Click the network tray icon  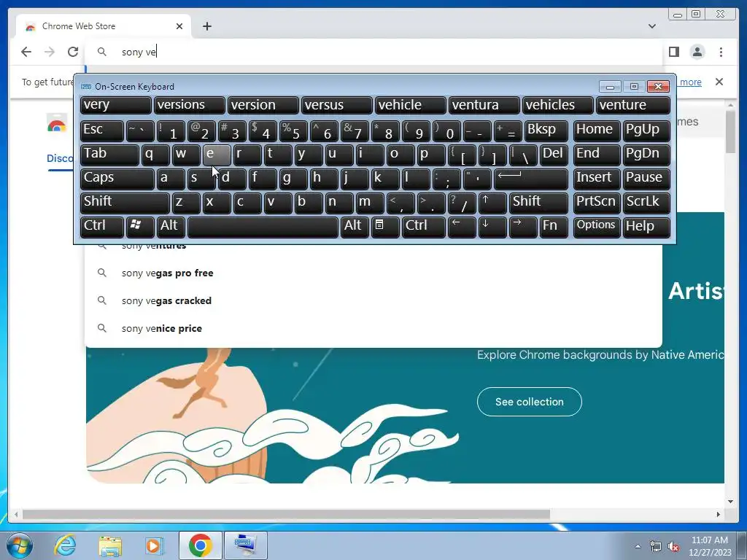click(x=656, y=547)
